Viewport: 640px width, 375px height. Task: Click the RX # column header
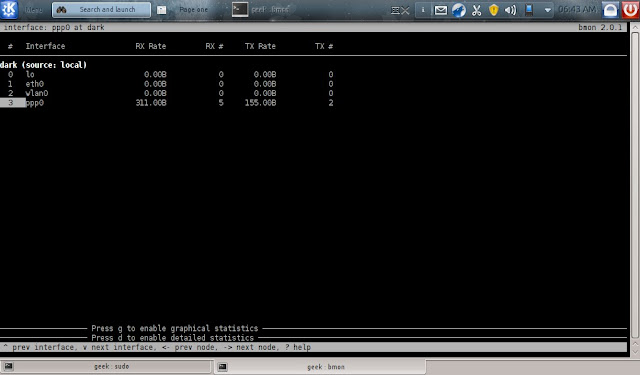pos(214,46)
